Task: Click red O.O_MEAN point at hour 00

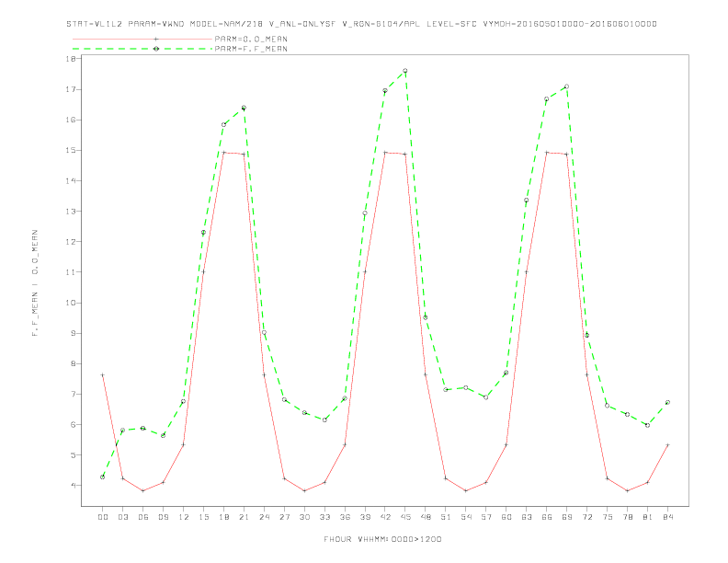Action: tap(103, 374)
